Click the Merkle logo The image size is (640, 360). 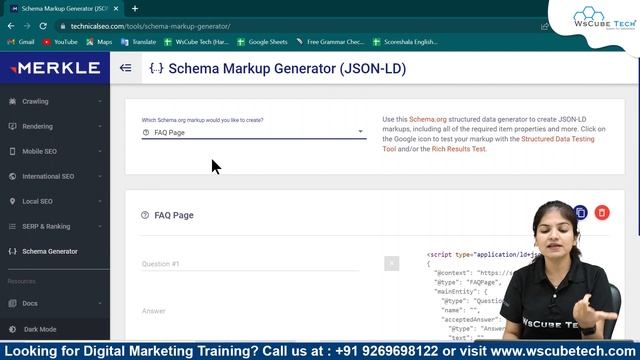click(55, 68)
